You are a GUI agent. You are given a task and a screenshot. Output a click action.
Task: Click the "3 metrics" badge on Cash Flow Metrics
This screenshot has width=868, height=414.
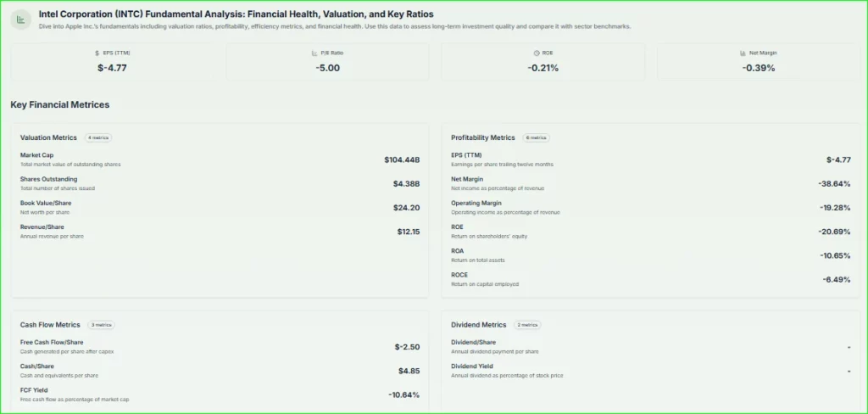pos(100,325)
